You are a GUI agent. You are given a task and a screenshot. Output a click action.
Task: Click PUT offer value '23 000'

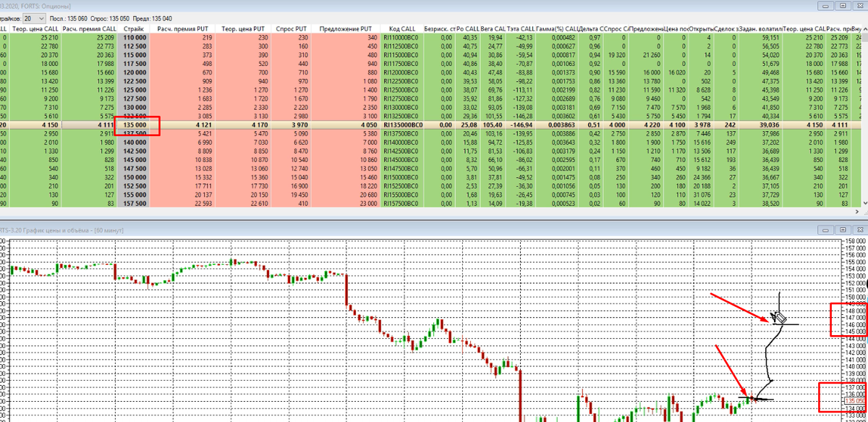367,203
